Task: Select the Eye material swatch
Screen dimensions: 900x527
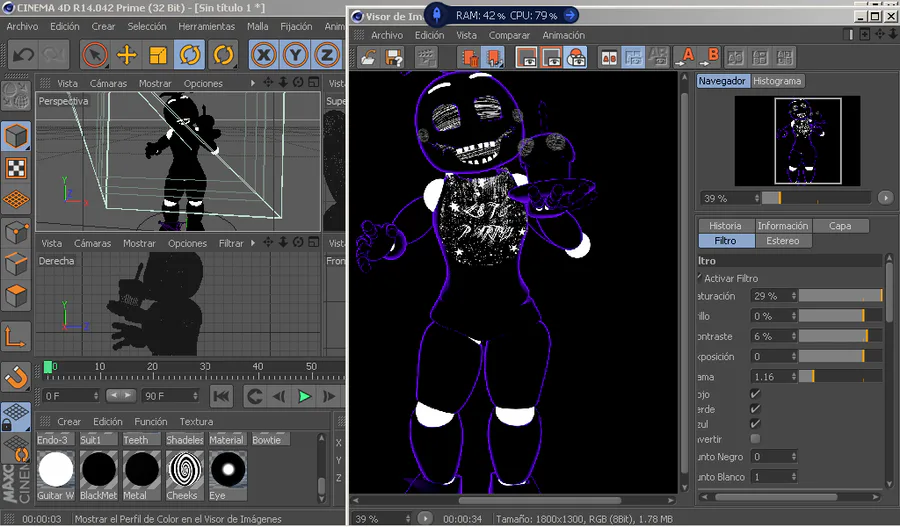Action: point(228,474)
